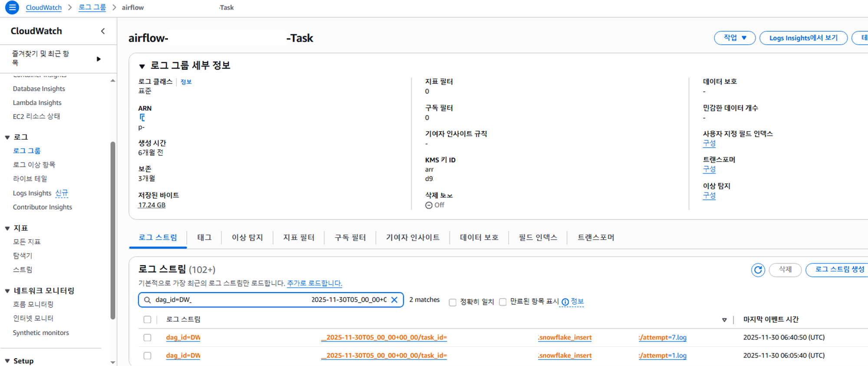
Task: Open Contributor Insights in sidebar
Action: click(x=43, y=207)
